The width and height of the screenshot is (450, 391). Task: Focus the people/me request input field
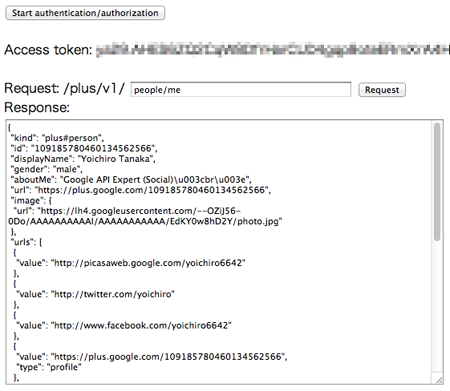[241, 90]
